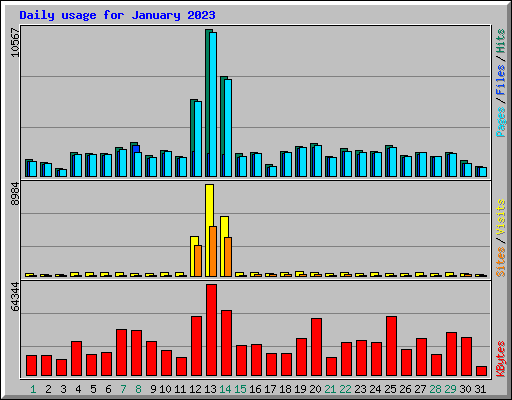Click the red "KBytes" legend label
Viewport: 512px width, 400px height.
coord(500,359)
